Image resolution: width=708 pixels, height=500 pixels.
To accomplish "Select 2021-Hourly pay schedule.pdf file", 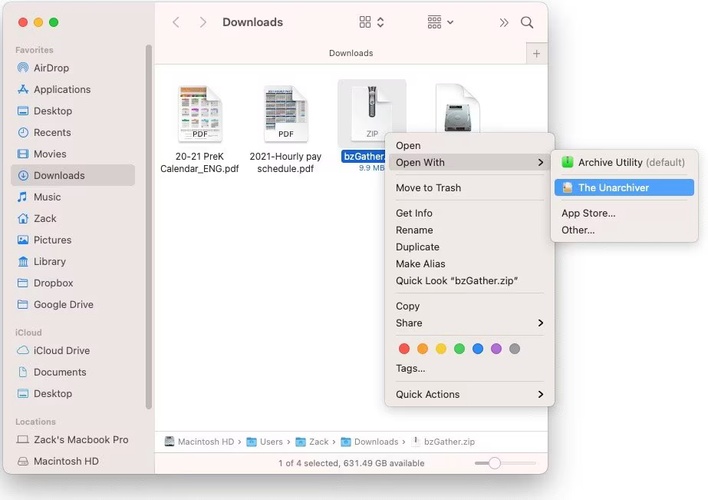I will pyautogui.click(x=285, y=130).
